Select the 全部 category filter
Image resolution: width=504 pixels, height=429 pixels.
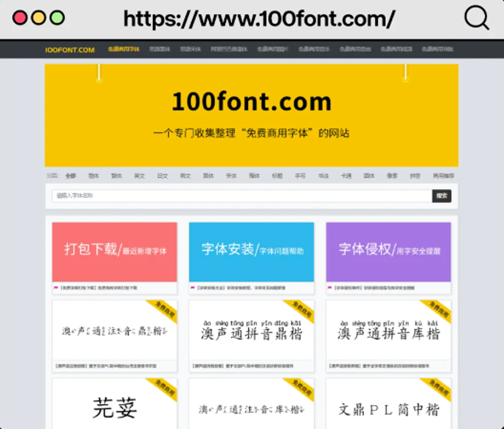pyautogui.click(x=71, y=176)
